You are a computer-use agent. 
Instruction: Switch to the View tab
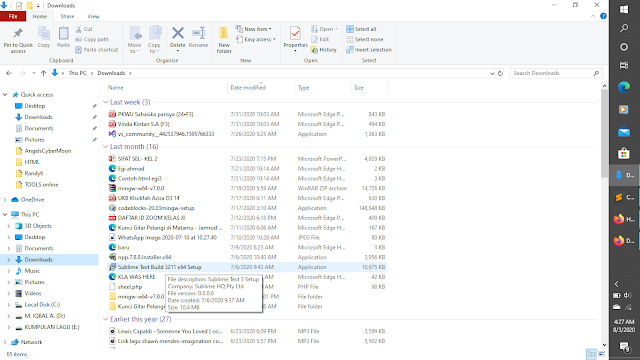pyautogui.click(x=93, y=16)
